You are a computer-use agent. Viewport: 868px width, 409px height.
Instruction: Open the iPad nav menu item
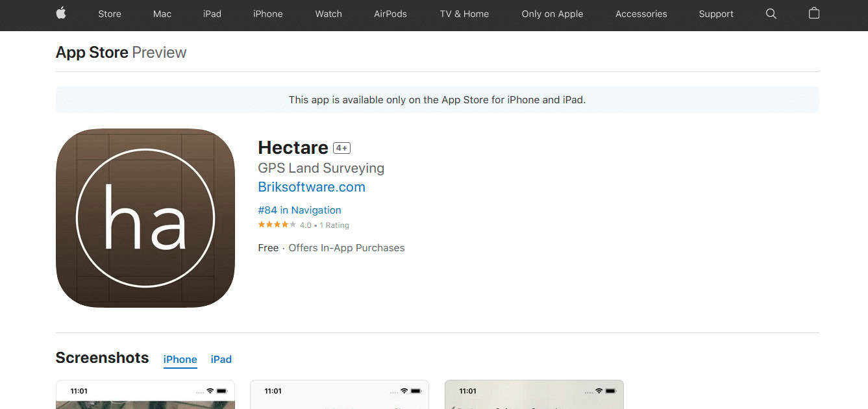[x=212, y=14]
